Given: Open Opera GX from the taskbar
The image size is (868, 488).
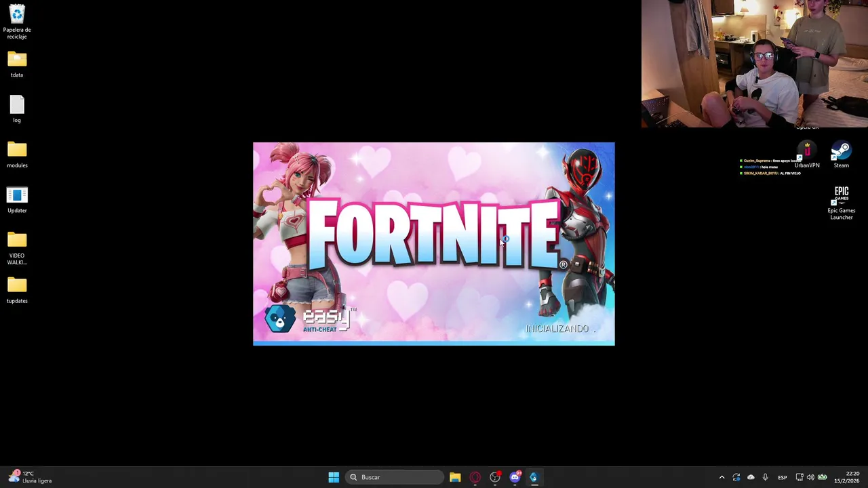Looking at the screenshot, I should click(475, 477).
